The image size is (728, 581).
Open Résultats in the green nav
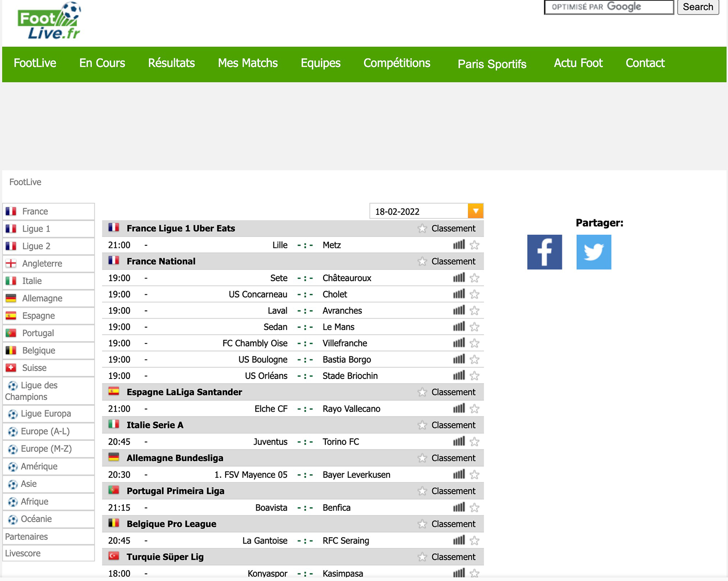click(x=172, y=63)
